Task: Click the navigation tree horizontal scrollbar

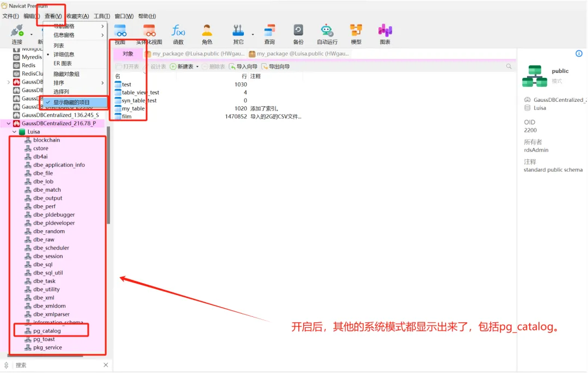Action: point(45,356)
